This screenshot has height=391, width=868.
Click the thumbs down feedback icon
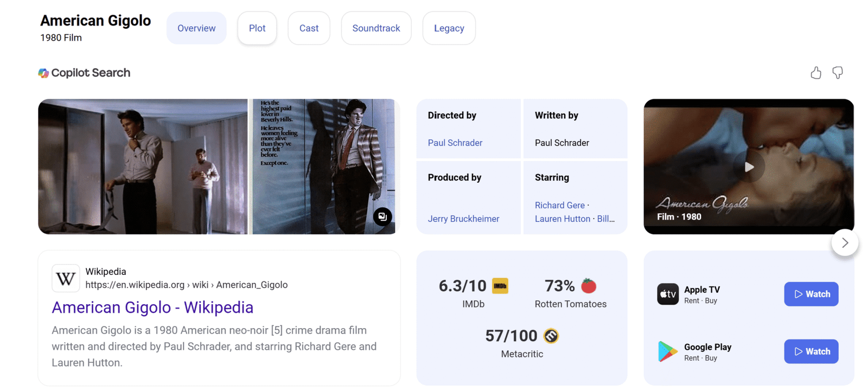pos(838,73)
